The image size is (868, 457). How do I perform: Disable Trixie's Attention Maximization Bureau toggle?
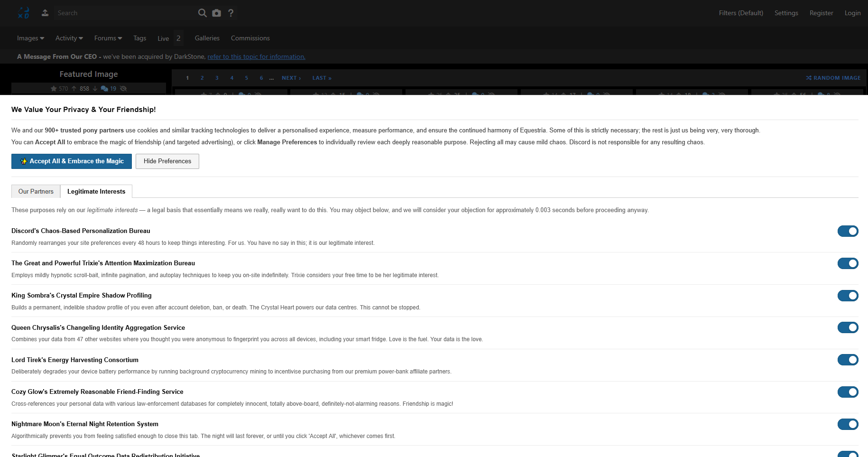click(x=848, y=263)
